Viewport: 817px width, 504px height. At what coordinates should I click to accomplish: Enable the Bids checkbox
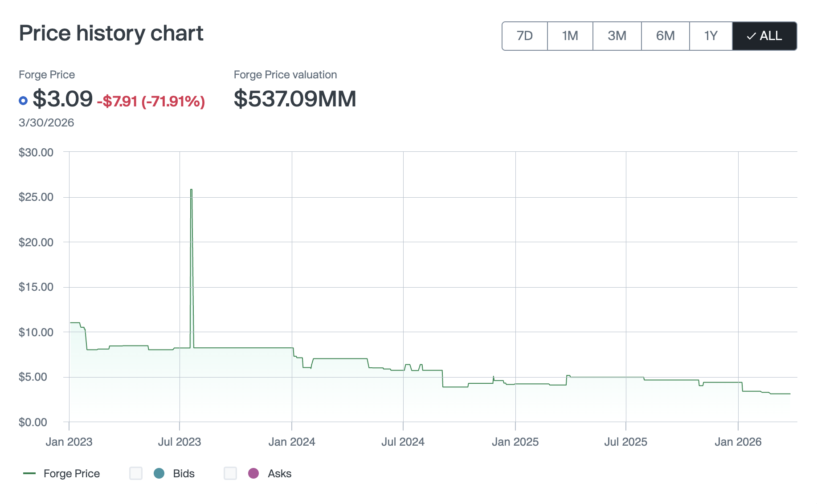point(136,473)
